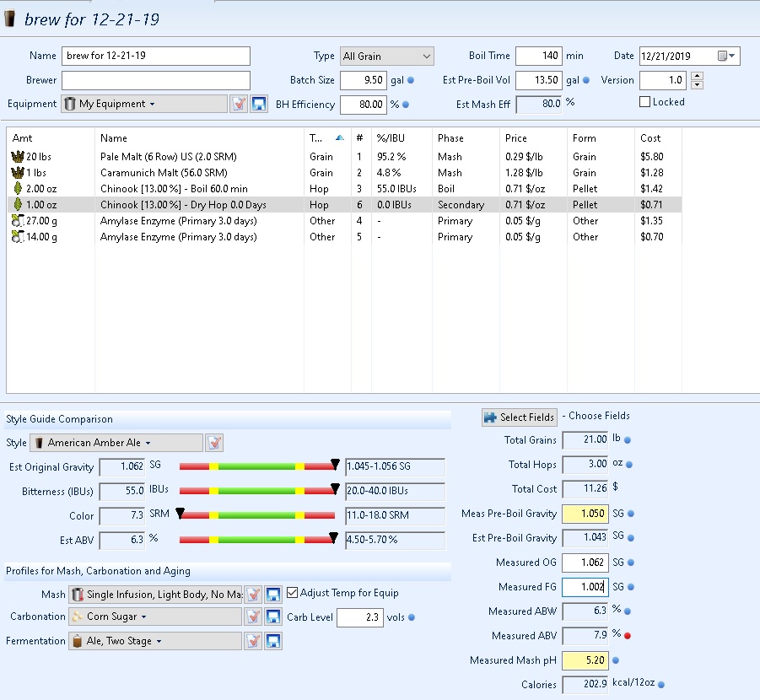The height and width of the screenshot is (700, 760).
Task: Open the Type dropdown showing All Grain
Action: (x=387, y=57)
